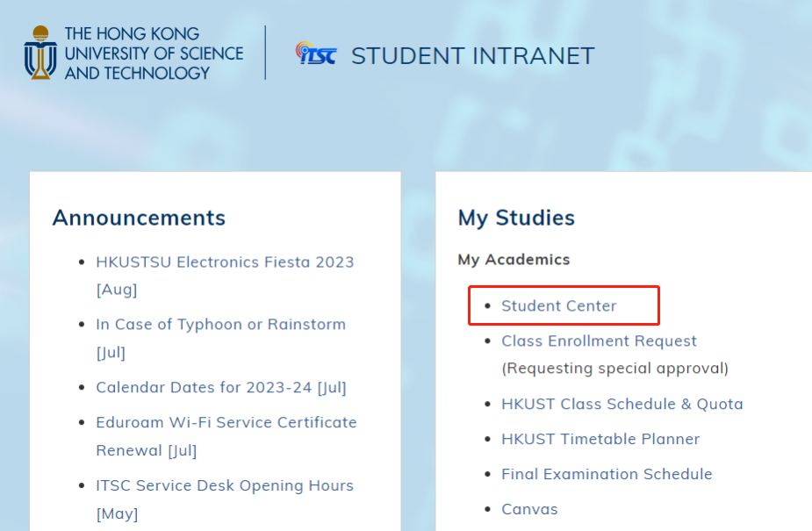Launch the HKUST Timetable Planner

tap(600, 439)
